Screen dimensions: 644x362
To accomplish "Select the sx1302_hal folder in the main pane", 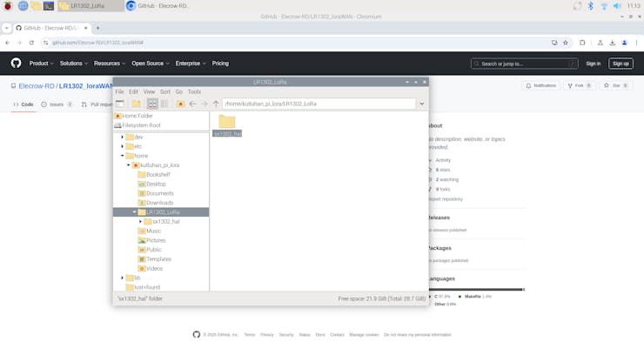I will pos(227,125).
